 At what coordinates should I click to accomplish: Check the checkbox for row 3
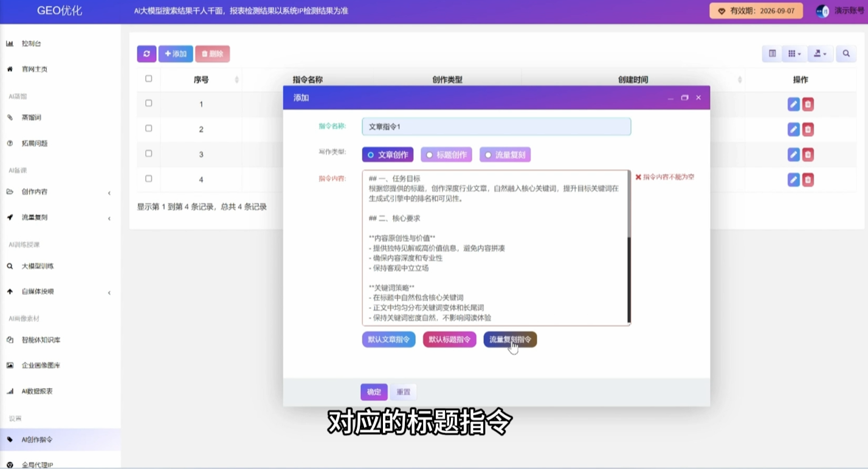(148, 154)
